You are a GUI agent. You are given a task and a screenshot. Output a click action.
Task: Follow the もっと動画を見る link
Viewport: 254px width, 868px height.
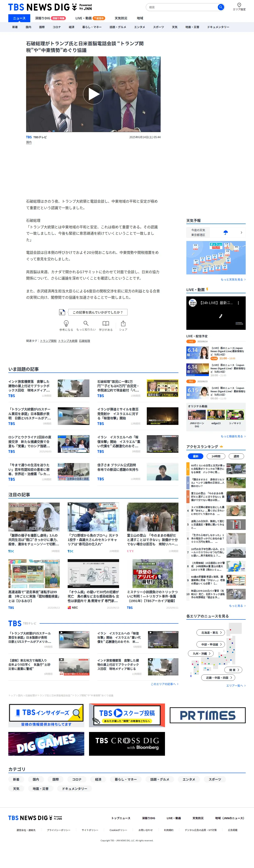[x=233, y=436]
